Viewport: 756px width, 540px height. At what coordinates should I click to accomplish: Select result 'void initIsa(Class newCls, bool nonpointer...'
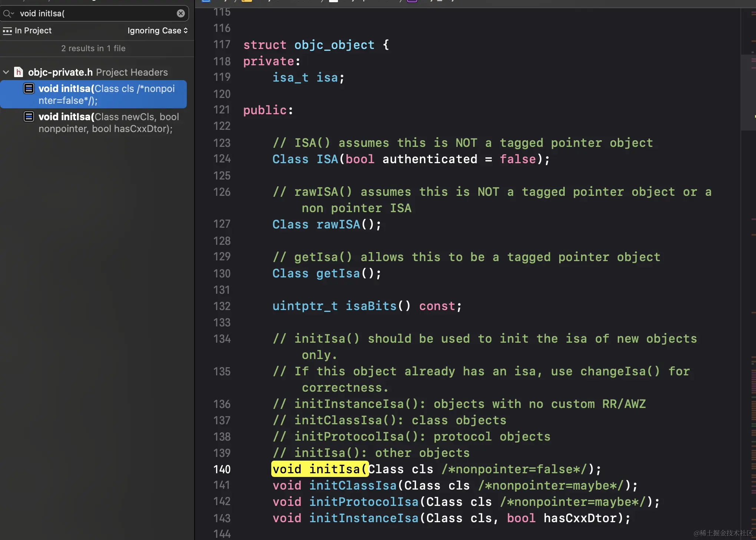click(109, 123)
